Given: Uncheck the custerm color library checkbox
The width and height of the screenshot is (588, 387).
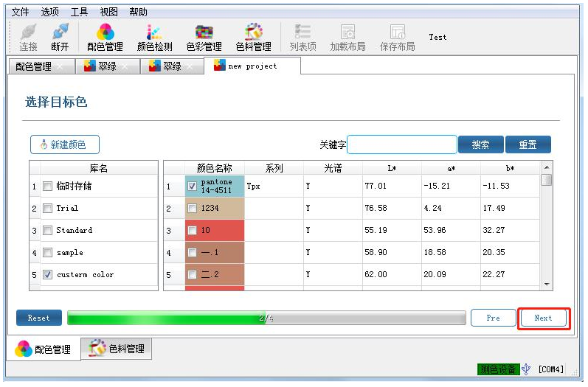Looking at the screenshot, I should click(x=47, y=275).
